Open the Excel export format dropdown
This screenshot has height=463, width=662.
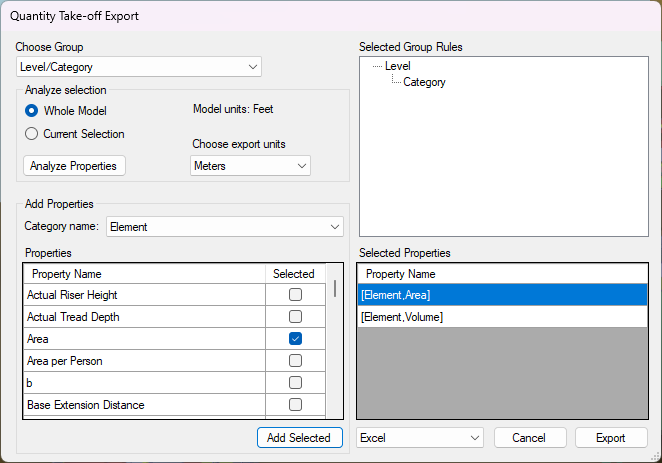point(420,438)
